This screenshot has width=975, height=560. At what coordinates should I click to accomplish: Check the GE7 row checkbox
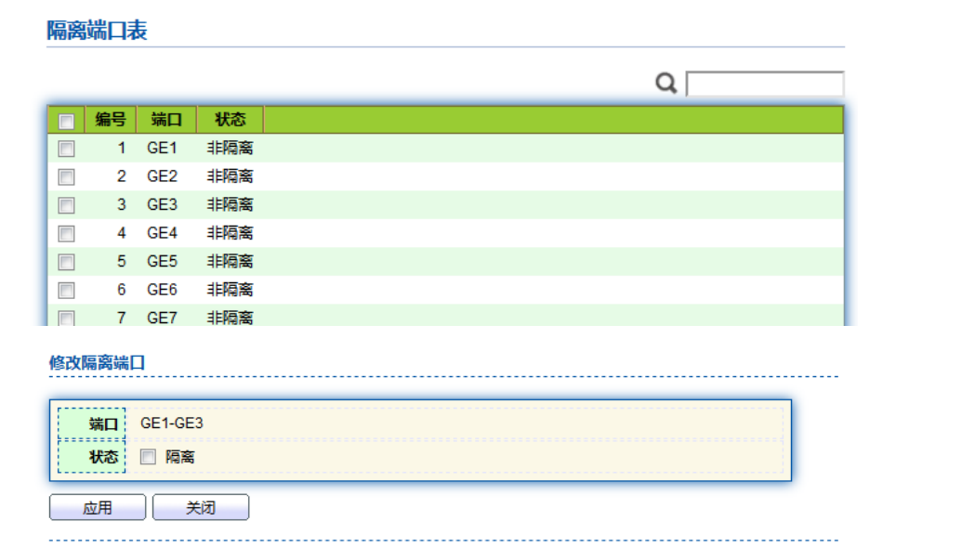[66, 318]
